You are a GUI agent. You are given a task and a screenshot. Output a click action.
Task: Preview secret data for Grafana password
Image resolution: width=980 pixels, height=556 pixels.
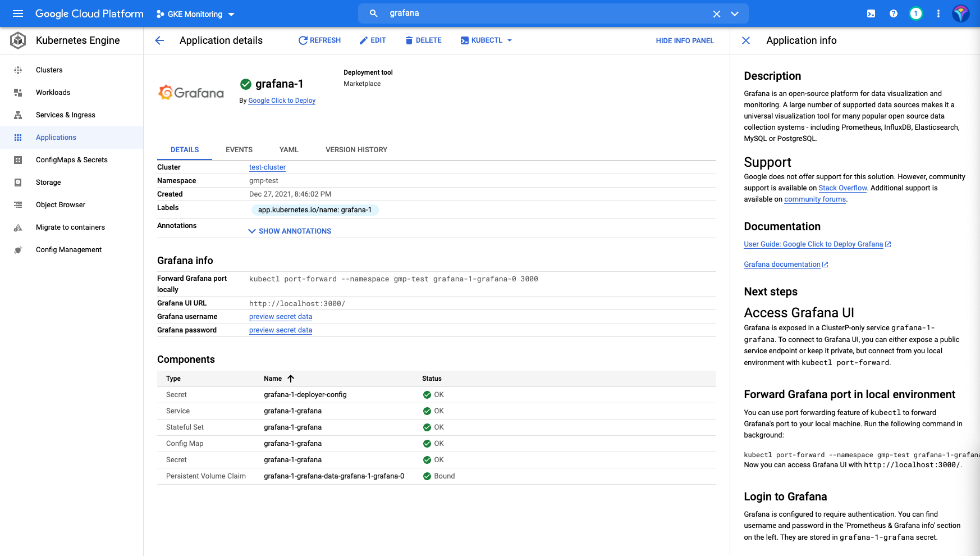pyautogui.click(x=281, y=330)
